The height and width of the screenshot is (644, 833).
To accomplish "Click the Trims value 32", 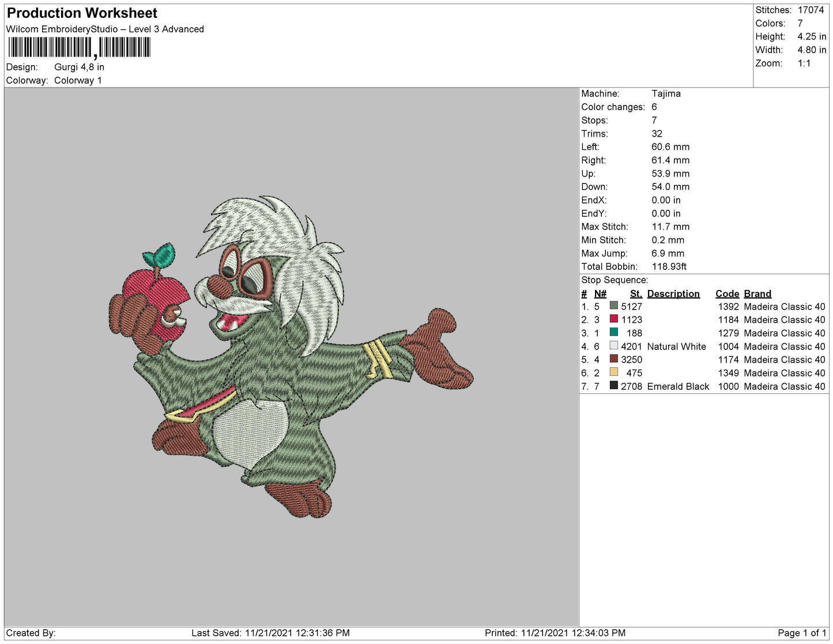I will 657,133.
